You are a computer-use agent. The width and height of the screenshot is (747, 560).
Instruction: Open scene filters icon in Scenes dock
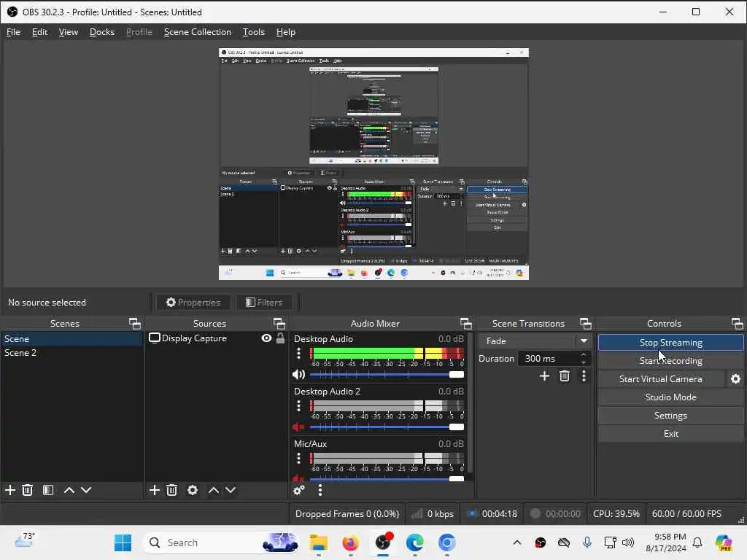click(x=48, y=490)
